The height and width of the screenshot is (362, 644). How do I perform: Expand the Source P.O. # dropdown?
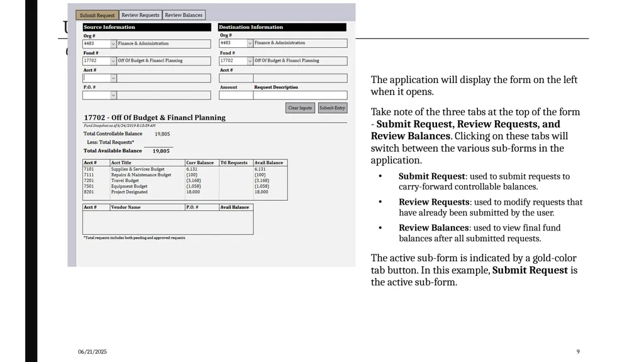pos(113,96)
